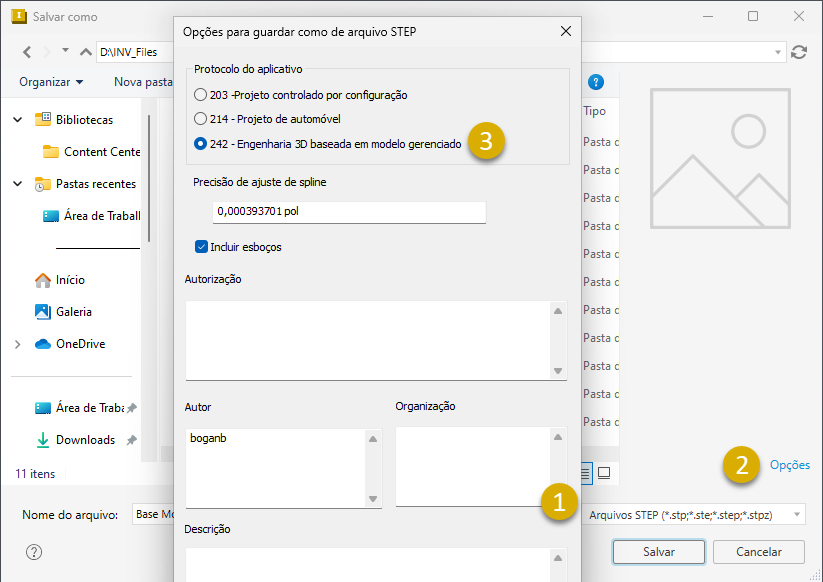Select Área de Trabalho under Pastas recentes
This screenshot has width=823, height=582.
point(91,216)
